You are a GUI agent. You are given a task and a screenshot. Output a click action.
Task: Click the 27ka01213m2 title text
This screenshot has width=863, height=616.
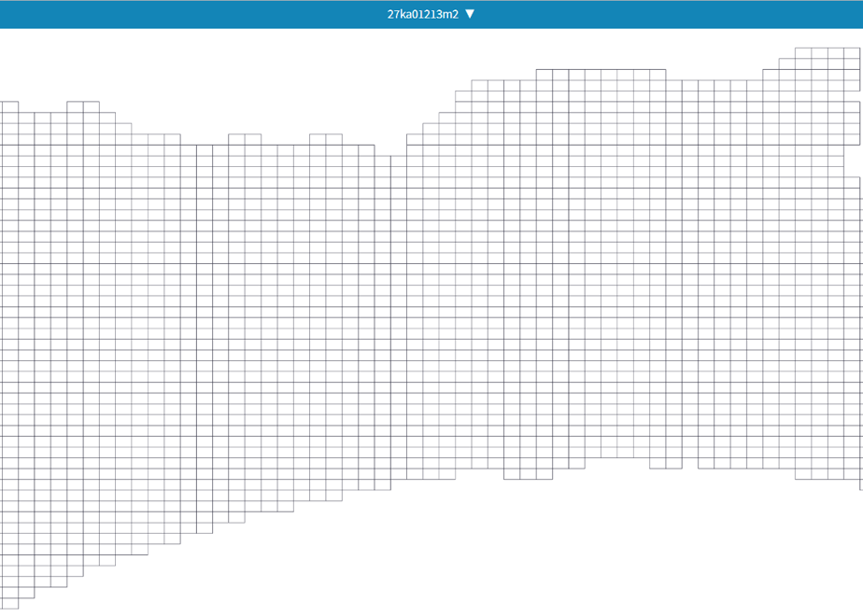423,14
